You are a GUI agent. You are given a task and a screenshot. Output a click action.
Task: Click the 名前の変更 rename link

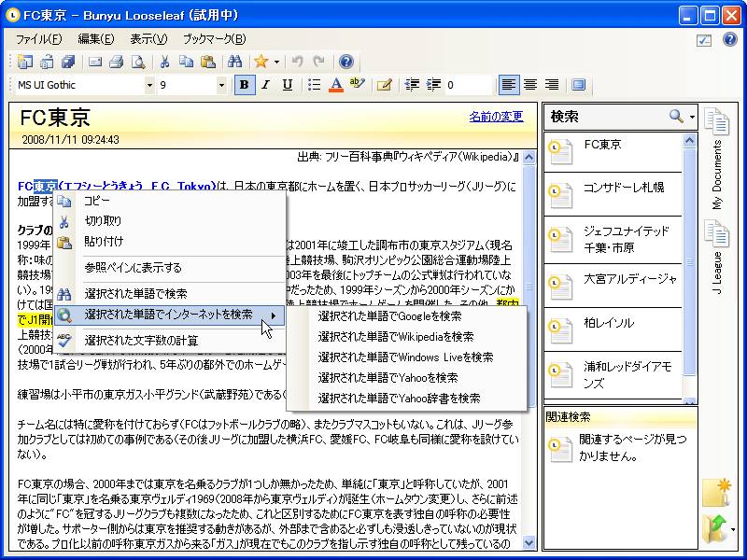pos(496,116)
